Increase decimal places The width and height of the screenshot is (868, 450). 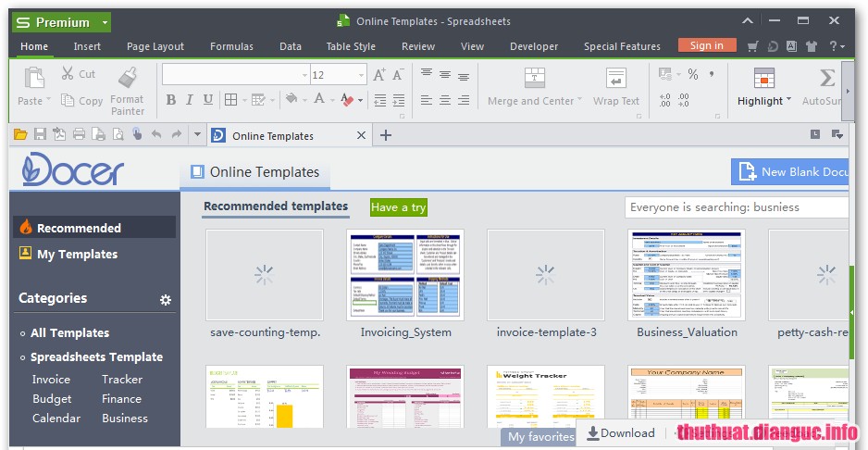[664, 100]
